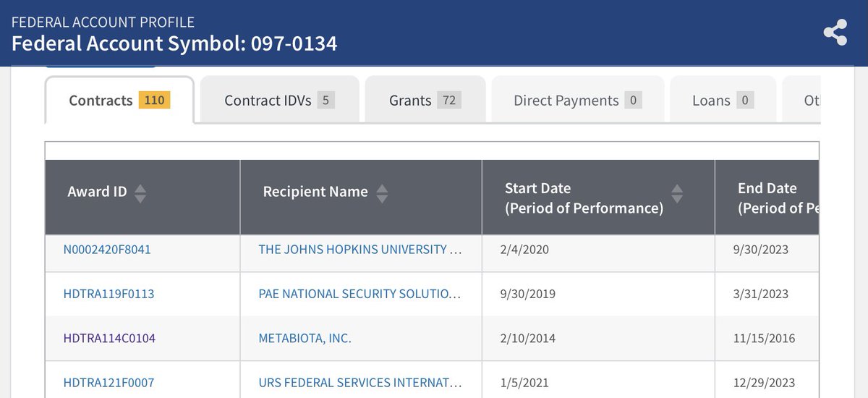Open PAE National Security Solutions recipient link

359,294
